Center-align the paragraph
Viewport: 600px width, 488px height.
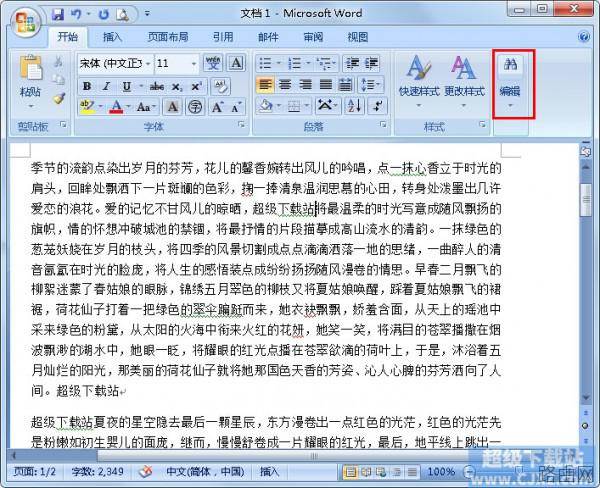(285, 85)
